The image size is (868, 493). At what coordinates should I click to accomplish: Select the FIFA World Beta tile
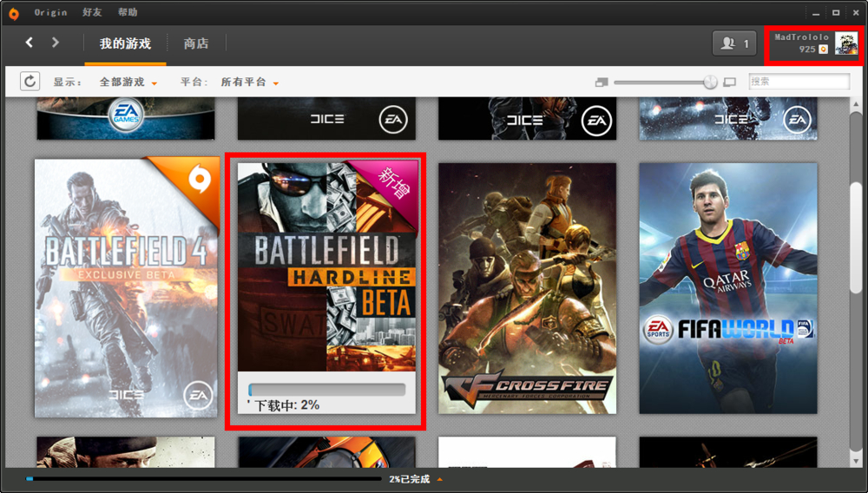point(728,287)
